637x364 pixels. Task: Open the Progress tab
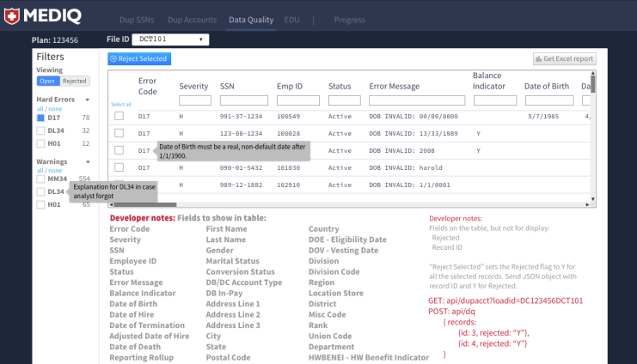click(349, 20)
